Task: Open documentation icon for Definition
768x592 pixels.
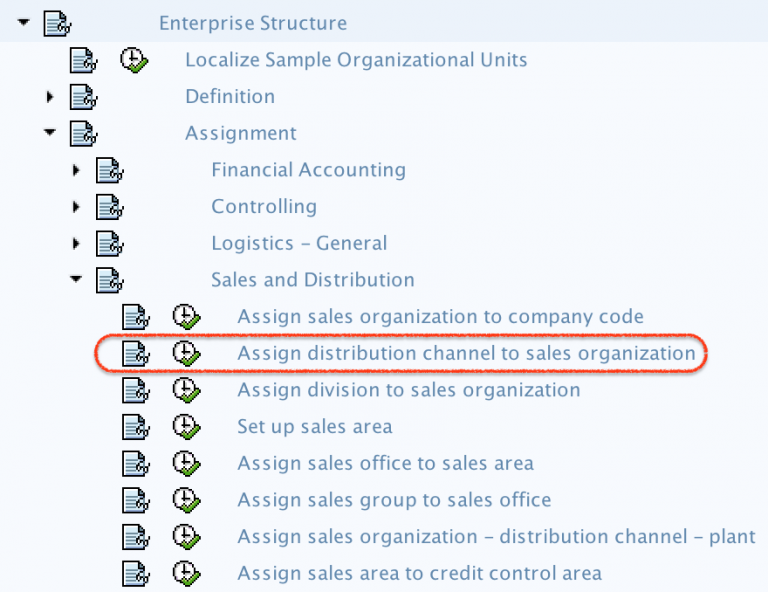Action: tap(83, 96)
